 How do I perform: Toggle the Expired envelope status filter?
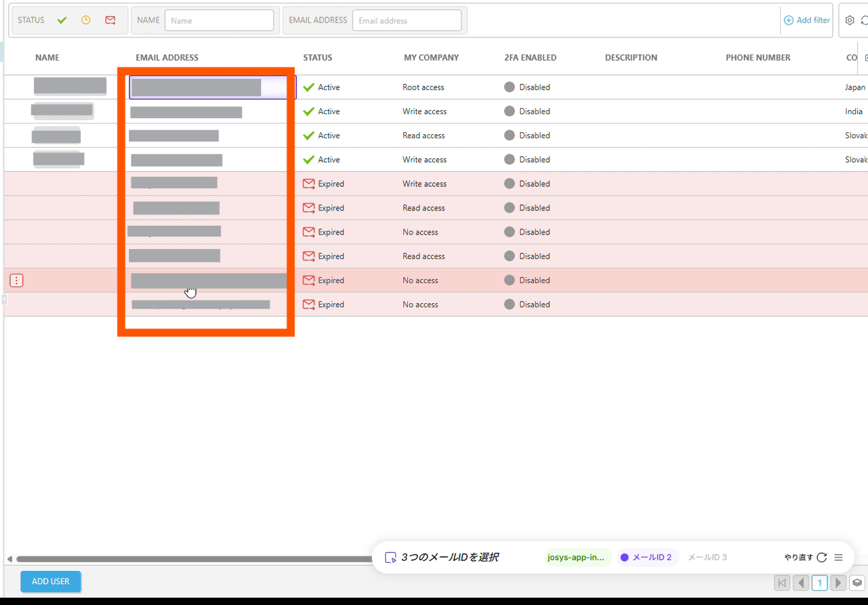pyautogui.click(x=110, y=21)
